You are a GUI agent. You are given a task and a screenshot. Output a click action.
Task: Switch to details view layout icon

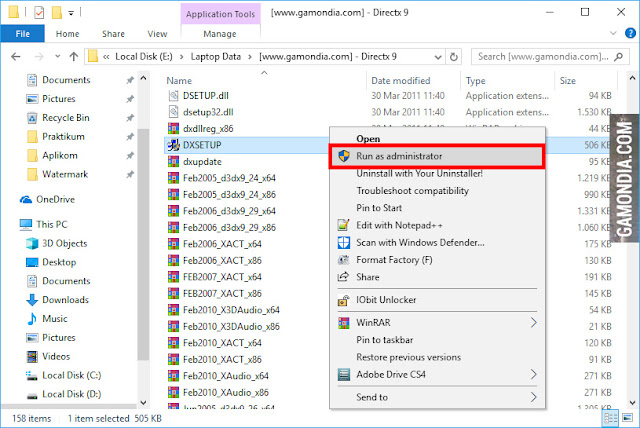tap(611, 418)
